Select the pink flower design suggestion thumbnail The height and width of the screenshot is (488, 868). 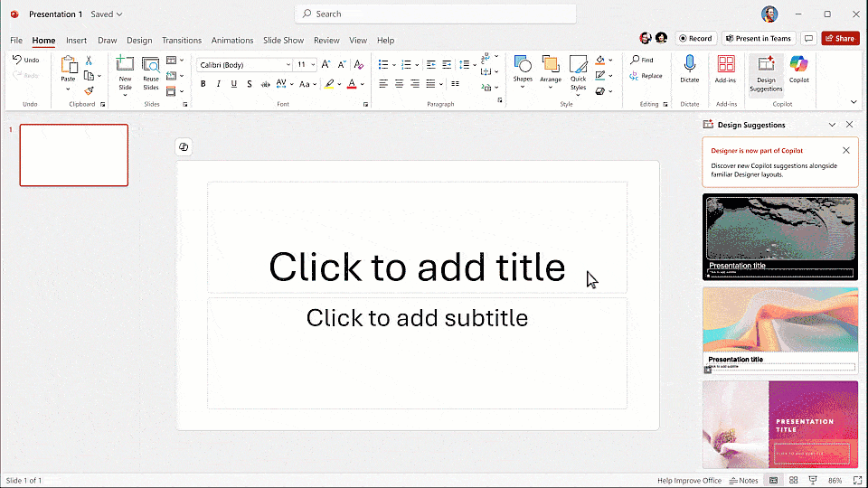(780, 425)
